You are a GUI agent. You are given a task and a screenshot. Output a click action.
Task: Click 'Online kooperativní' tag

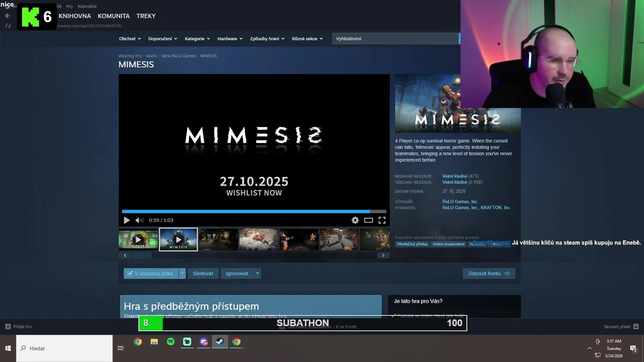448,244
